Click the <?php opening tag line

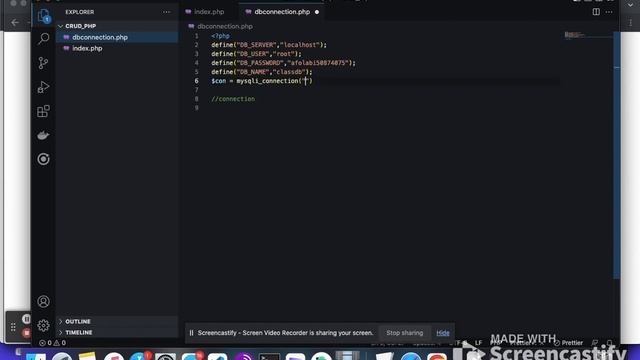pos(220,36)
